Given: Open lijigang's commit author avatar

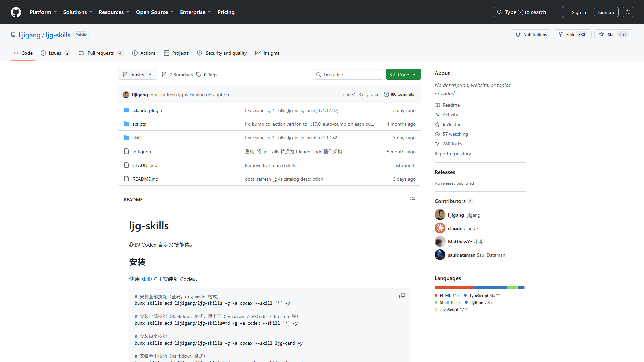Looking at the screenshot, I should pyautogui.click(x=126, y=95).
